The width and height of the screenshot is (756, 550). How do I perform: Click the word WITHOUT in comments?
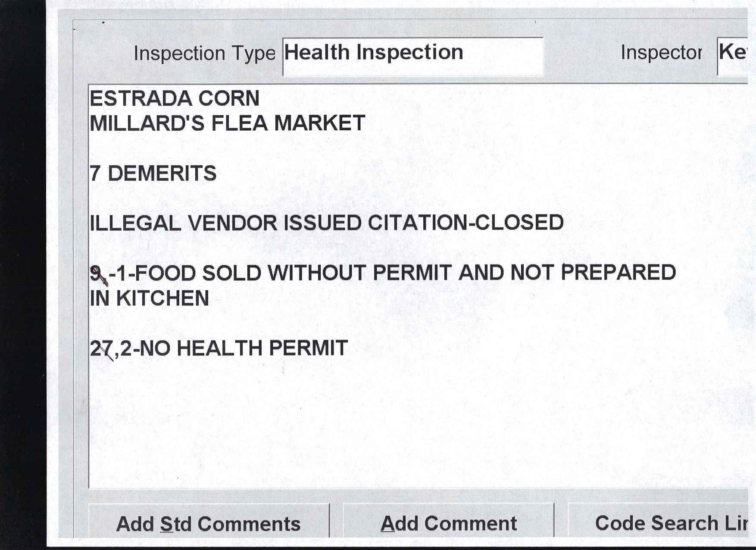pyautogui.click(x=317, y=273)
